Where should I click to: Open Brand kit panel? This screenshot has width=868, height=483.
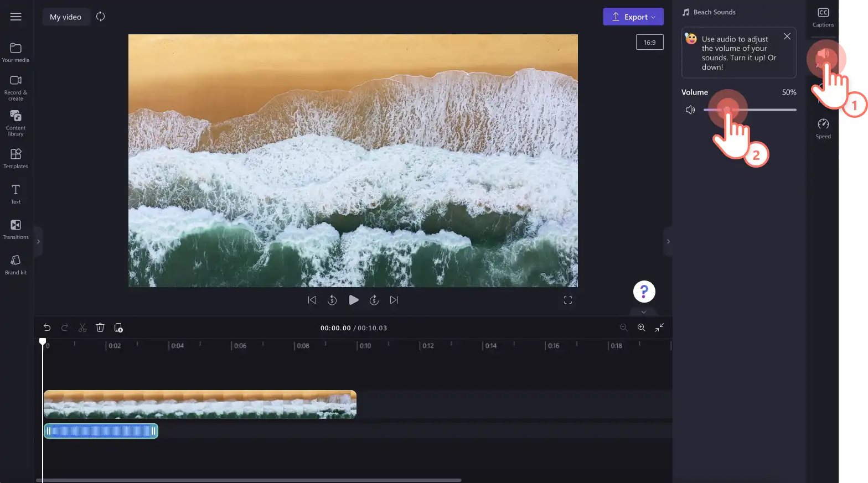click(15, 265)
